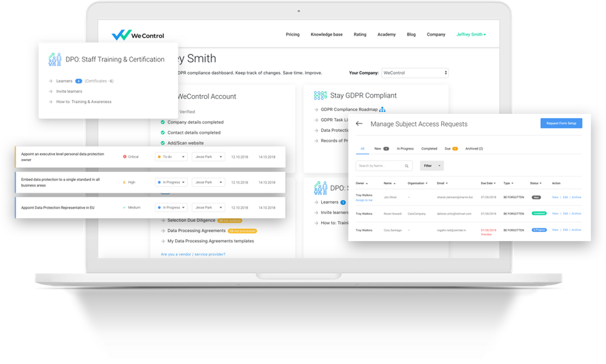Open the Filter dropdown in Subject Access Requests

pyautogui.click(x=431, y=166)
